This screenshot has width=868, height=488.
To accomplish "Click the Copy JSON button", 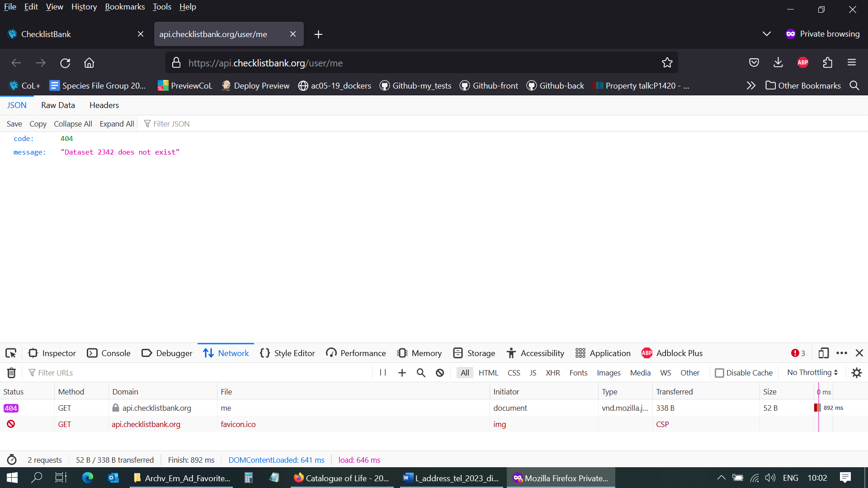I will pos(38,124).
